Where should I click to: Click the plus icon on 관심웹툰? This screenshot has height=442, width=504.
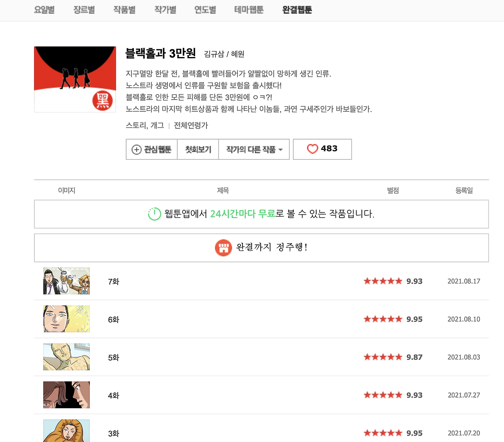point(136,150)
